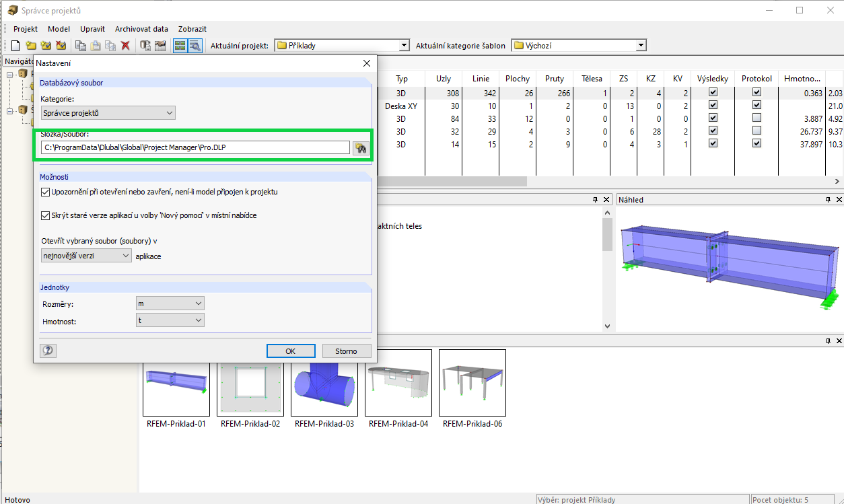The image size is (844, 504).
Task: Click the Výsledky column header
Action: (x=713, y=79)
